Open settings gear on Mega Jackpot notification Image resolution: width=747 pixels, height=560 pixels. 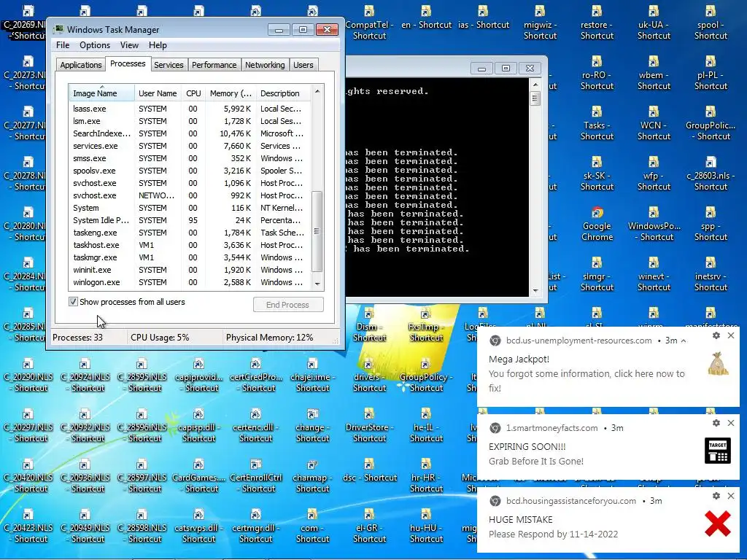coord(716,335)
